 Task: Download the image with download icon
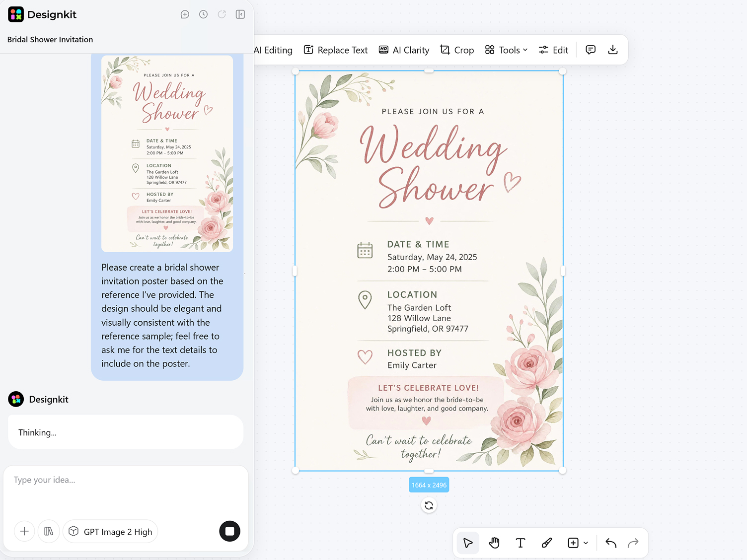pos(613,50)
